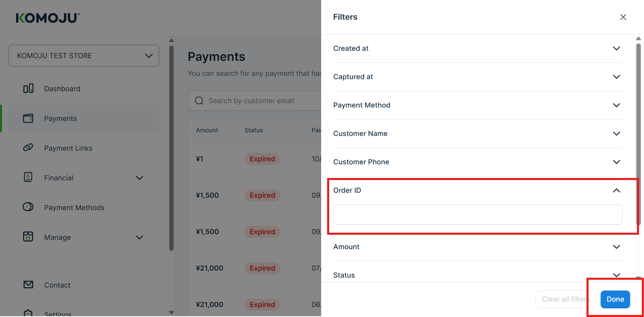This screenshot has width=644, height=317.
Task: Expand the Customer Name filter
Action: pyautogui.click(x=616, y=134)
